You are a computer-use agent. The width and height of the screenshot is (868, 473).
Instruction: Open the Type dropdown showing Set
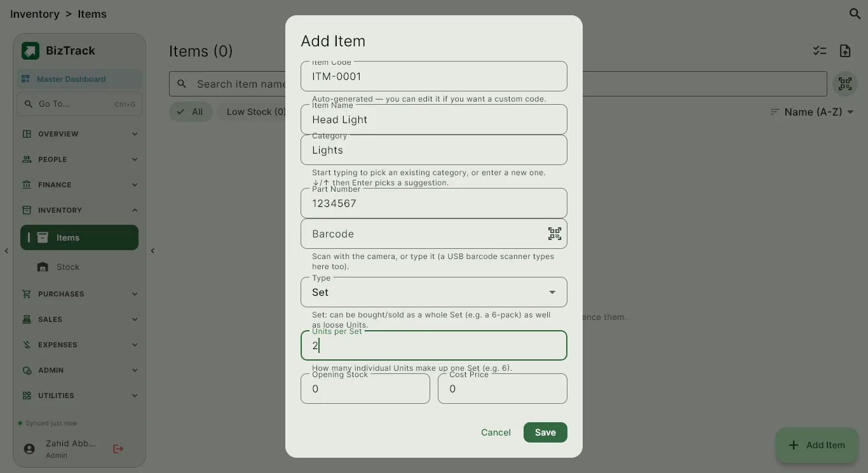434,292
